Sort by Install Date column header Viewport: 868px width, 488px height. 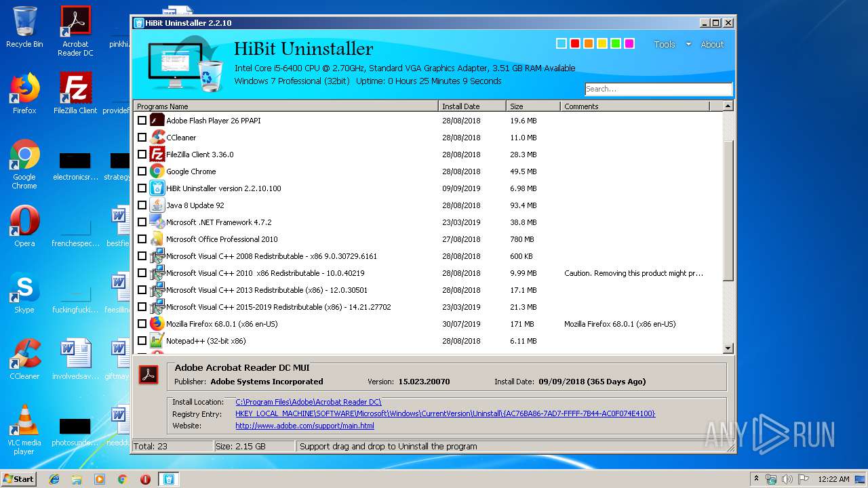pyautogui.click(x=473, y=106)
